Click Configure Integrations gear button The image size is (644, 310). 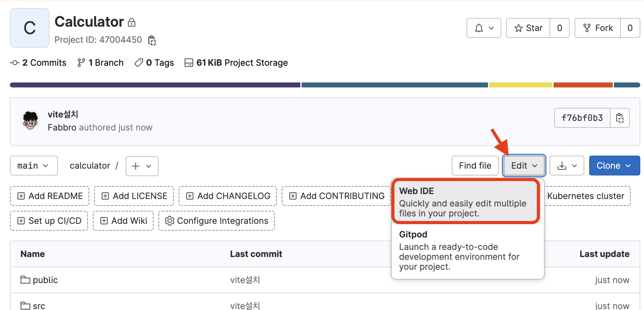click(x=216, y=221)
